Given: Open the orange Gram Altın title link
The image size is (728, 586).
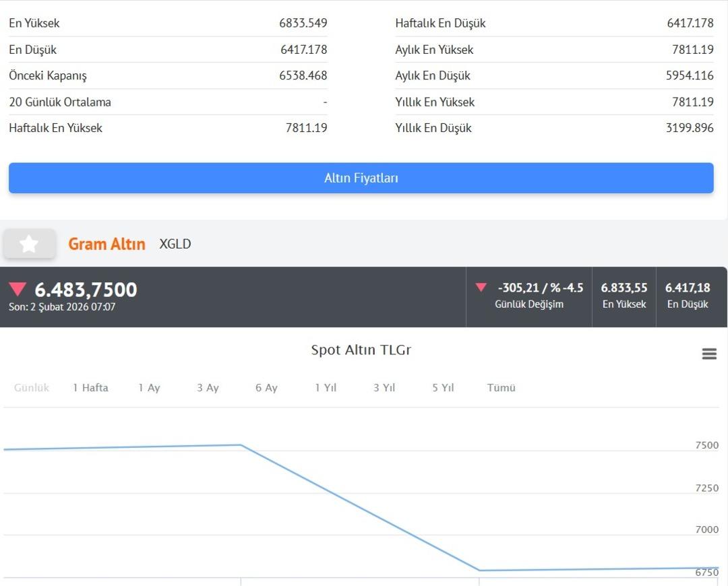Looking at the screenshot, I should 107,244.
